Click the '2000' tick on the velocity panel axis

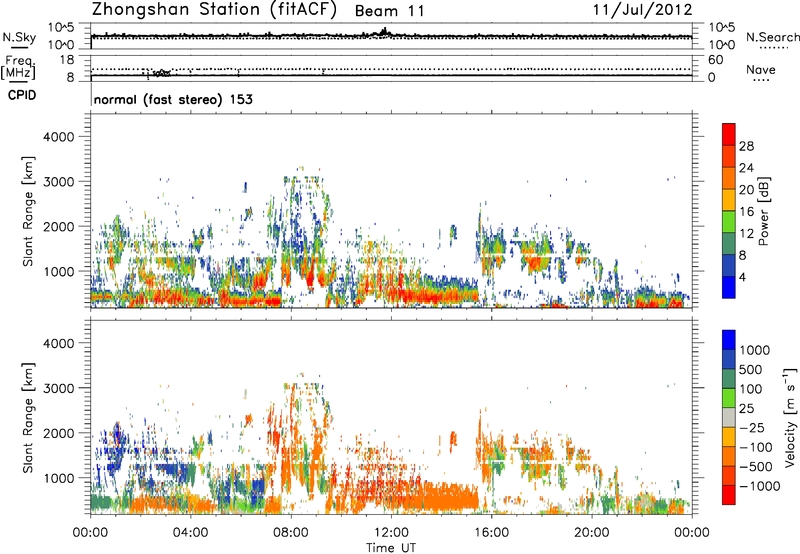59,433
